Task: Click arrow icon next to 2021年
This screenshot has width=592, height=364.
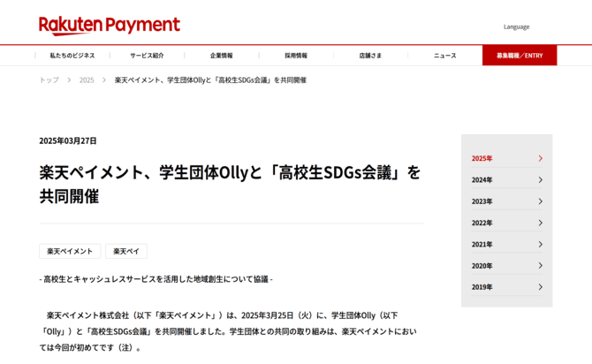Action: point(540,245)
